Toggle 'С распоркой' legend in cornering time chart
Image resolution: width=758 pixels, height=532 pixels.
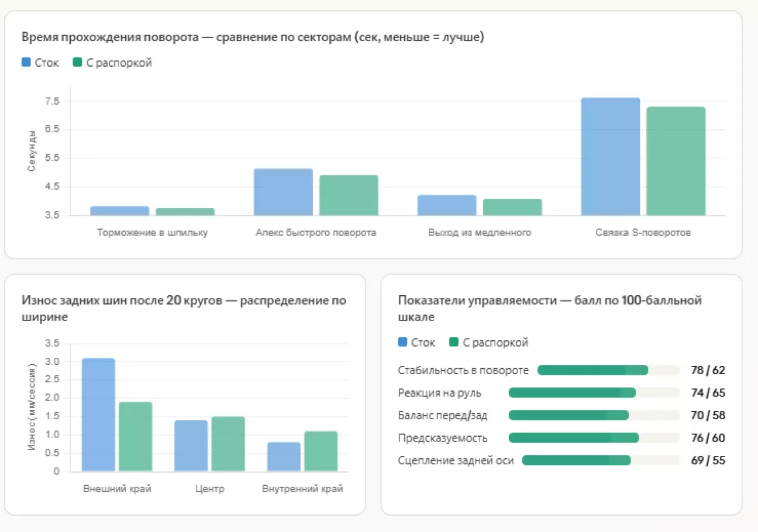112,63
